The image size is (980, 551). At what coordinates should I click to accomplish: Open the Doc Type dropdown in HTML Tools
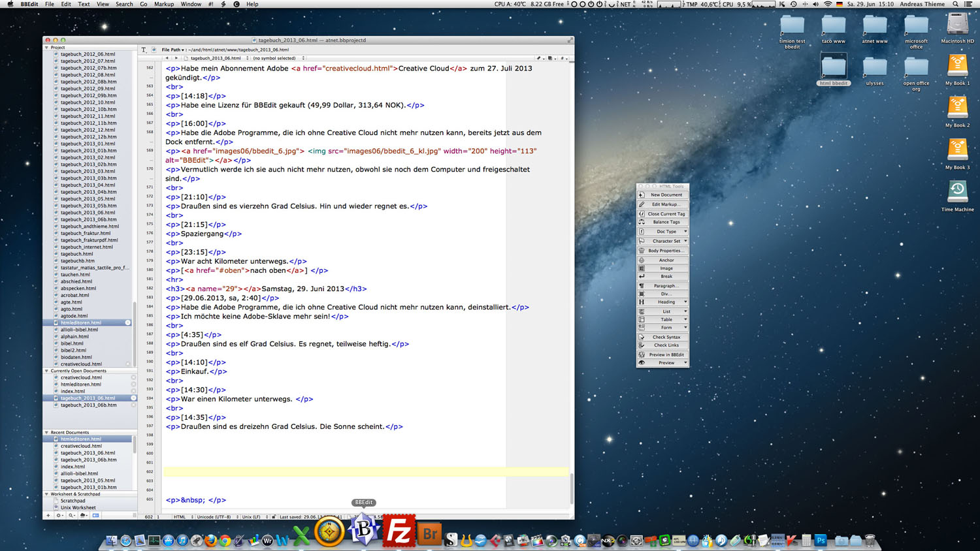click(662, 232)
